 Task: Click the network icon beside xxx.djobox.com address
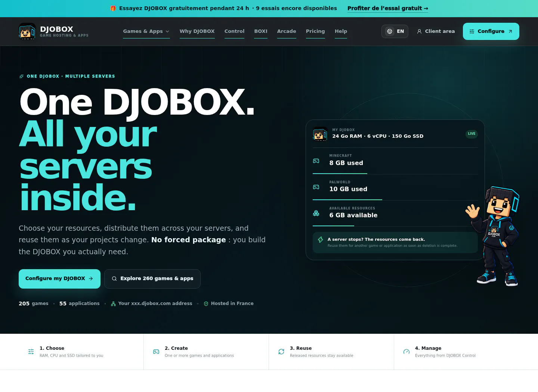click(113, 304)
